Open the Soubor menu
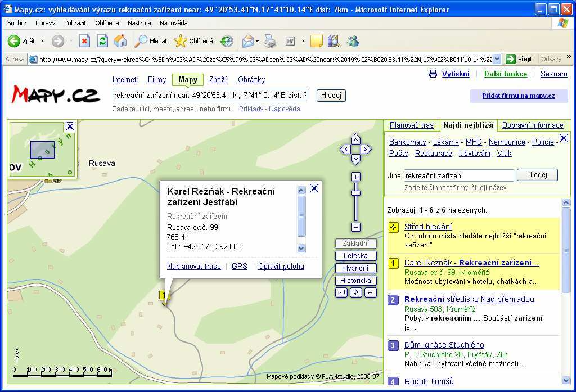This screenshot has height=392, width=576. (x=17, y=23)
